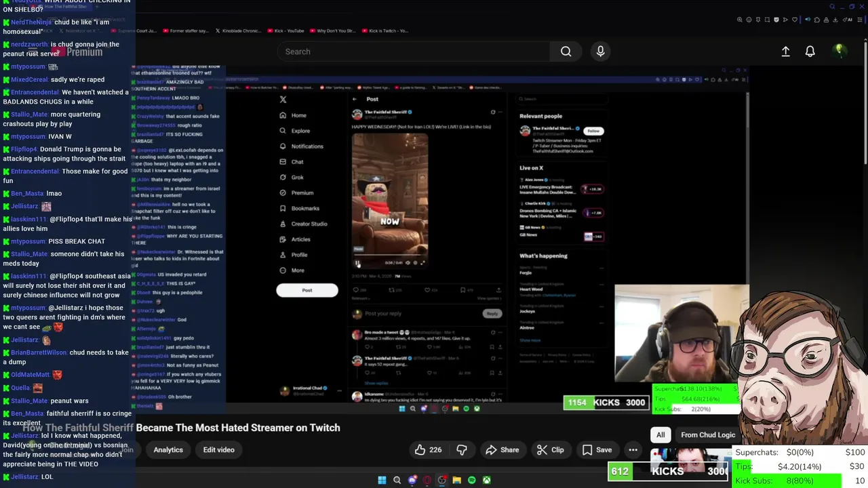Click the main tweet's repost icon
The height and width of the screenshot is (488, 868).
coord(391,290)
